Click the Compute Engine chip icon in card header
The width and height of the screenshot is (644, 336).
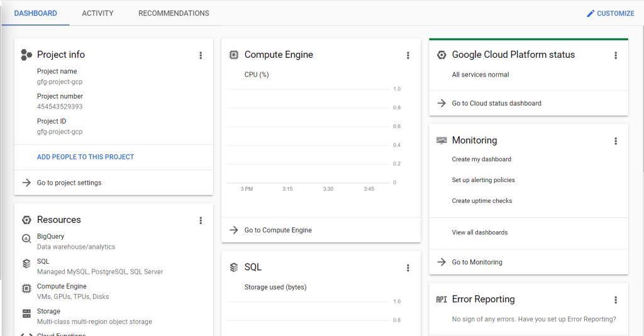[x=234, y=55]
